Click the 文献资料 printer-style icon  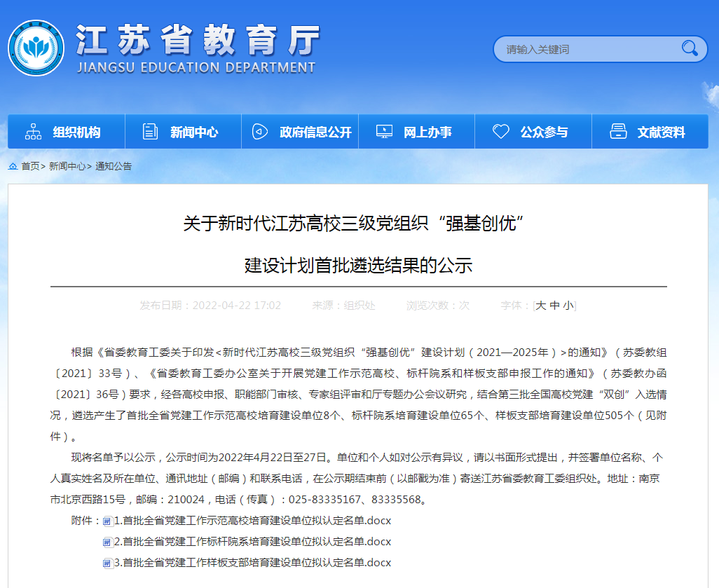click(x=618, y=132)
